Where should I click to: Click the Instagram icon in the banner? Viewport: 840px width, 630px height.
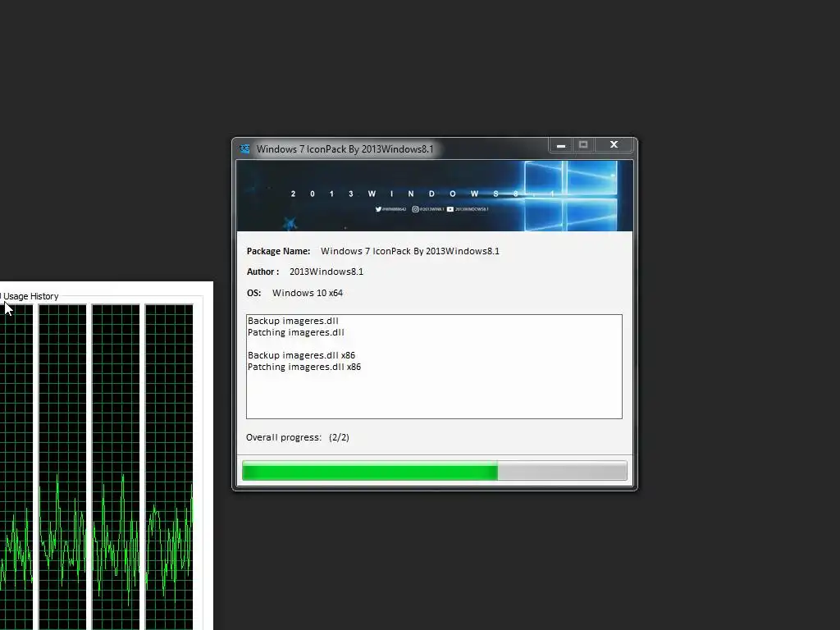(415, 209)
